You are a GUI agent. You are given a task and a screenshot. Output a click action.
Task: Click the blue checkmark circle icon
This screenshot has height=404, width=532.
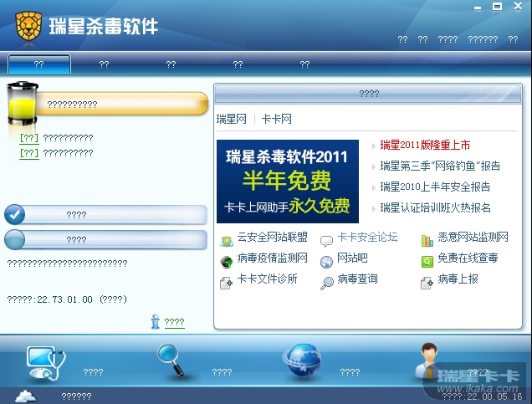coord(14,214)
